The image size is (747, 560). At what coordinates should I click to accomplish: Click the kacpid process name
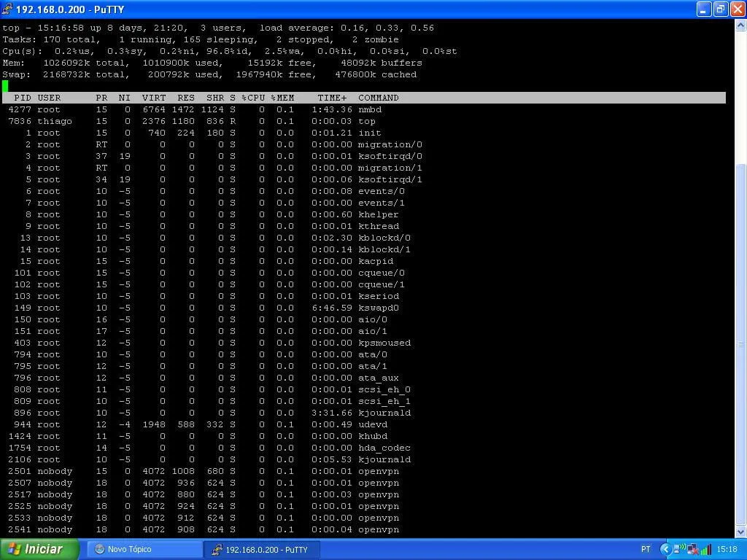tap(376, 262)
